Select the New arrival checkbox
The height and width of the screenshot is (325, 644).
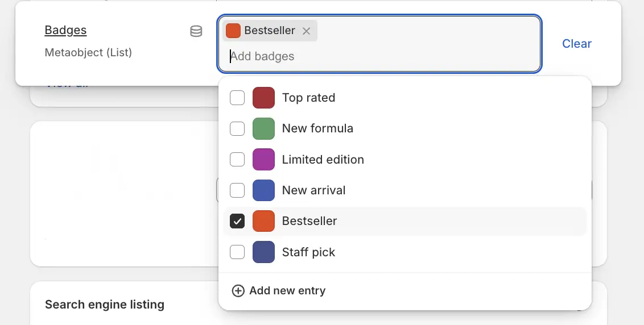tap(237, 190)
